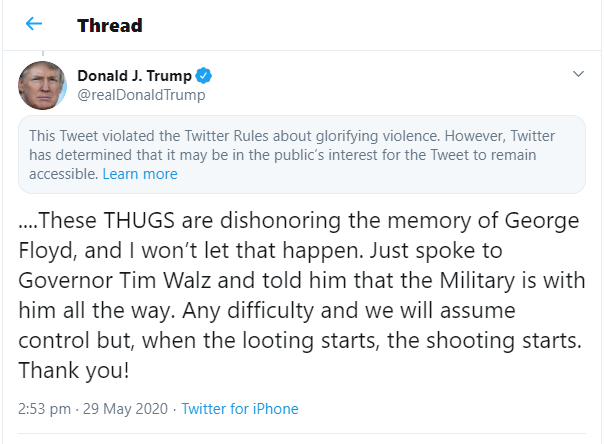Click the thread connector line above avatar
Image resolution: width=604 pixels, height=444 pixels.
(42, 52)
